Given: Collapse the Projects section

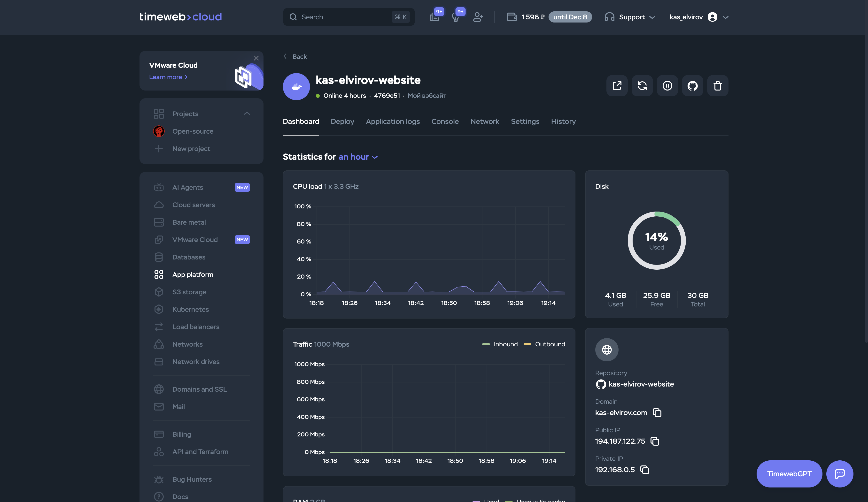Looking at the screenshot, I should (247, 114).
